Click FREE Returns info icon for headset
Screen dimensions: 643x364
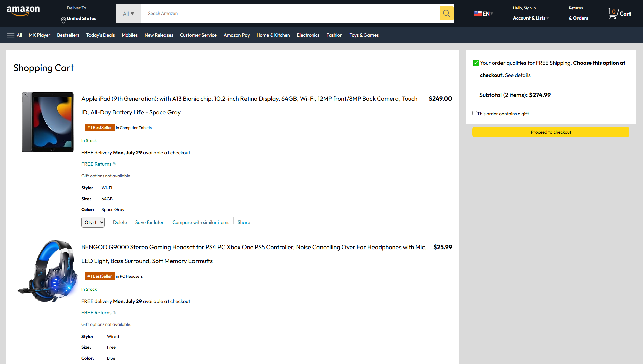tap(114, 312)
